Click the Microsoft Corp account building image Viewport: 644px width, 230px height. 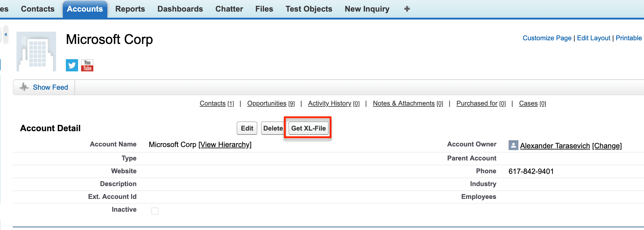coord(36,52)
